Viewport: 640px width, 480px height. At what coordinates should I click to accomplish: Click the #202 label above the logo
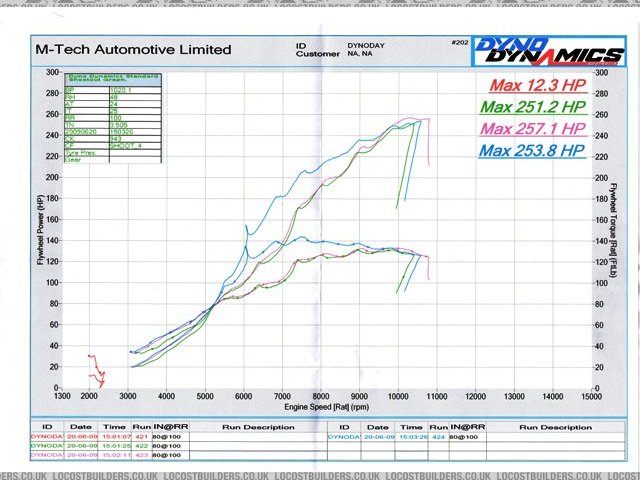(459, 42)
